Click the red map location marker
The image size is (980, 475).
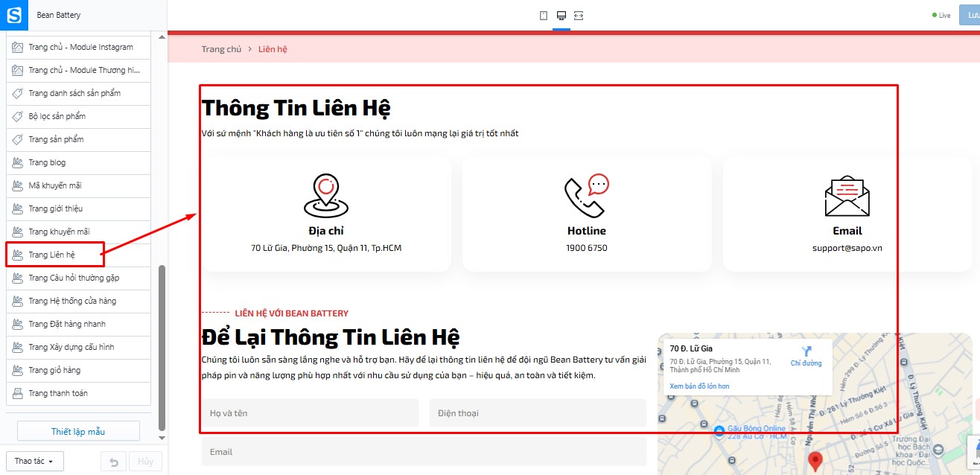coord(815,462)
